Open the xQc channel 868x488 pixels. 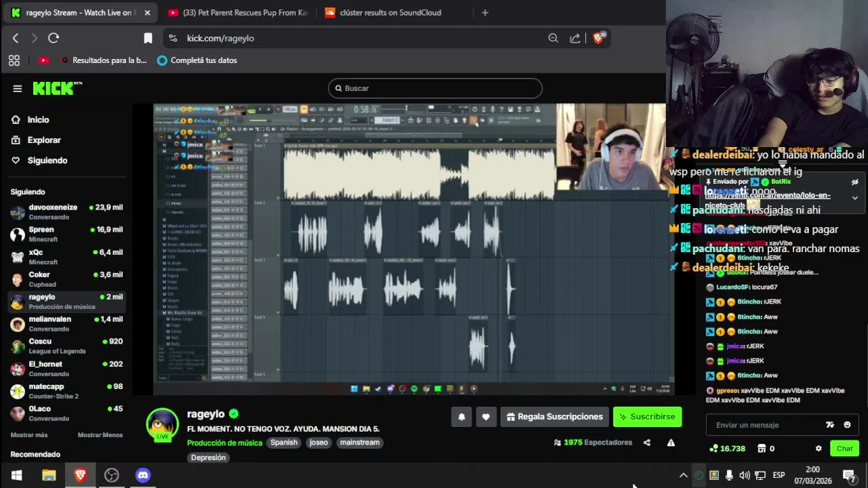point(66,257)
